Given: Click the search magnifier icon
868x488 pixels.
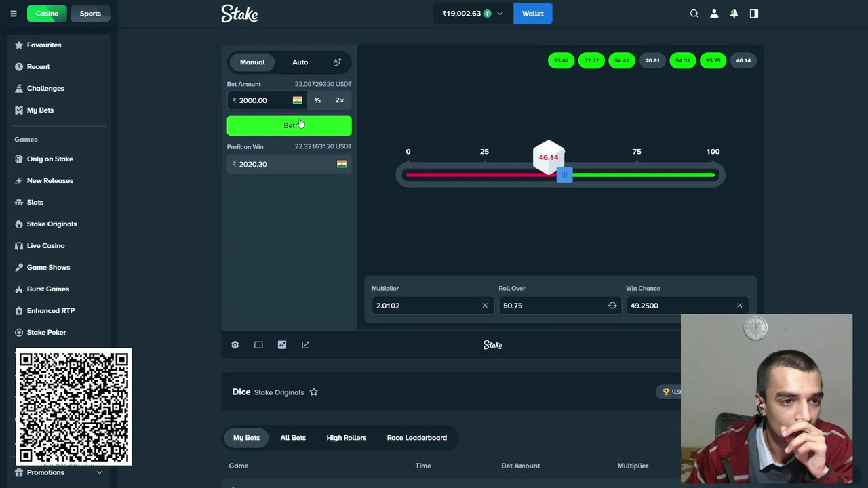Looking at the screenshot, I should click(x=694, y=14).
